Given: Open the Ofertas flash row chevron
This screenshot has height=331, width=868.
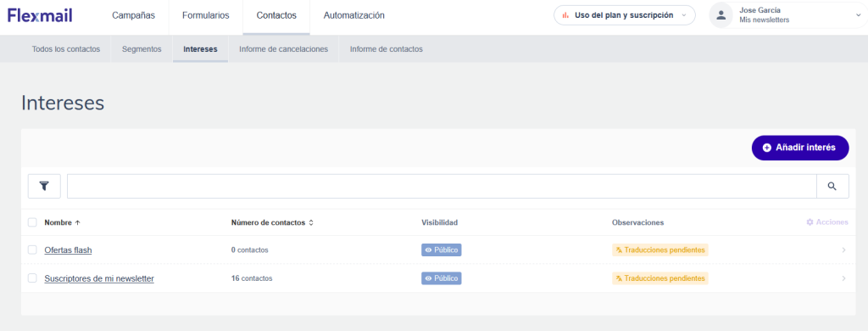Looking at the screenshot, I should tap(843, 250).
